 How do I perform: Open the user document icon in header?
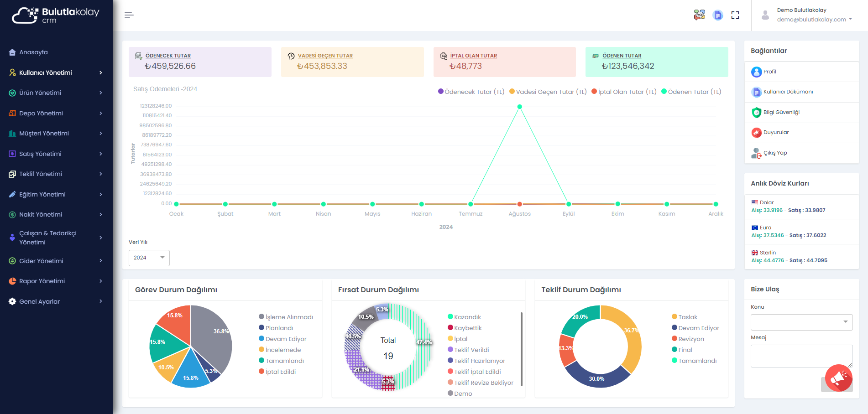tap(717, 15)
